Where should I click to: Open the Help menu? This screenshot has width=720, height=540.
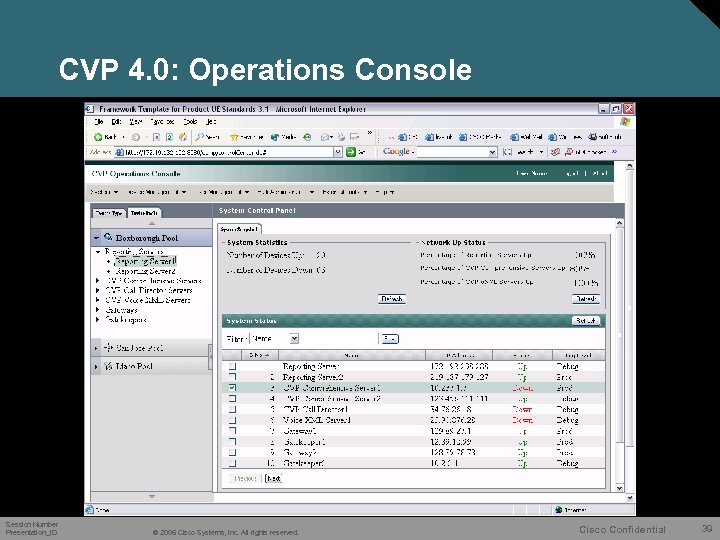(x=211, y=122)
